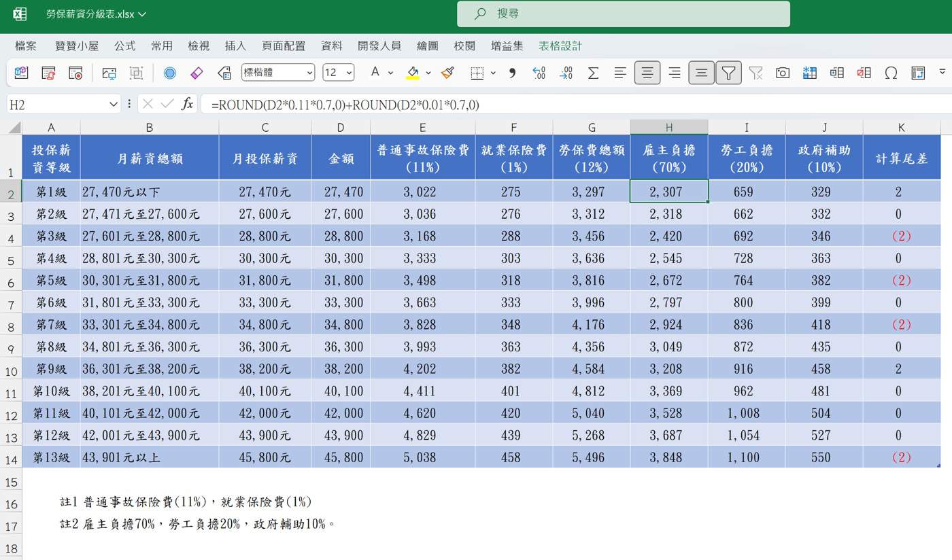Click the cell showing 1,054
Image resolution: width=952 pixels, height=560 pixels.
point(747,436)
